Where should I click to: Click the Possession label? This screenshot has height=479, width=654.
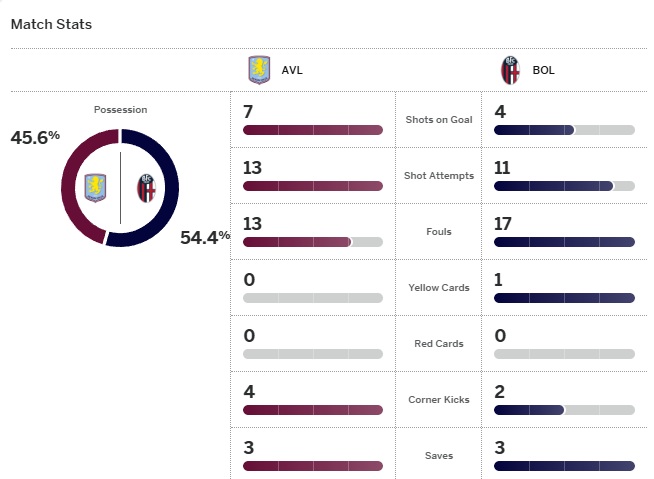tap(120, 110)
